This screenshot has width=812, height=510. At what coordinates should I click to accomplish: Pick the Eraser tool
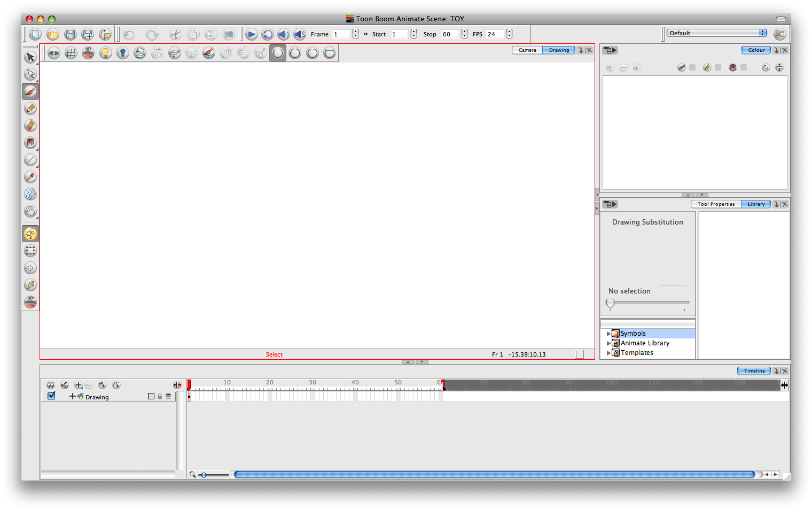pyautogui.click(x=30, y=126)
